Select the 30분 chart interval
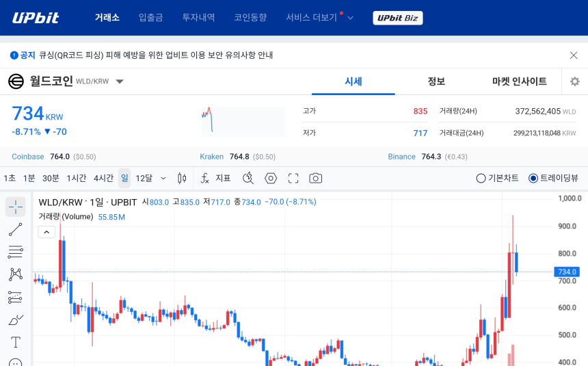 point(51,179)
